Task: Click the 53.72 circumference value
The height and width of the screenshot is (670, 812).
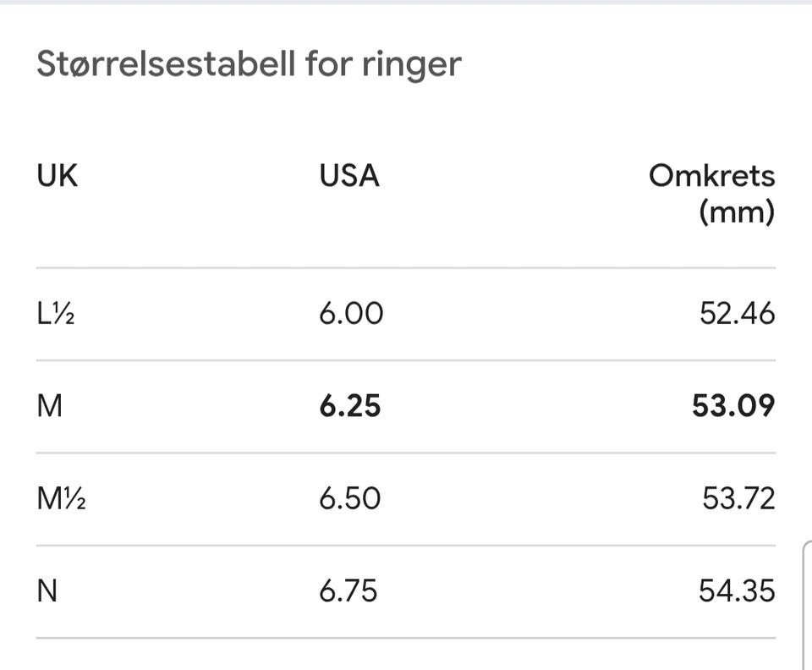Action: click(x=739, y=498)
